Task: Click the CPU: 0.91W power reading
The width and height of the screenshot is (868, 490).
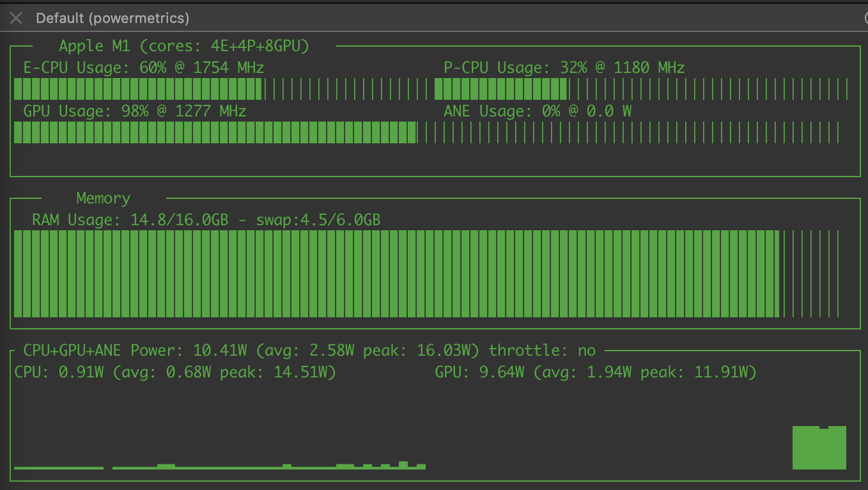Action: pos(174,372)
